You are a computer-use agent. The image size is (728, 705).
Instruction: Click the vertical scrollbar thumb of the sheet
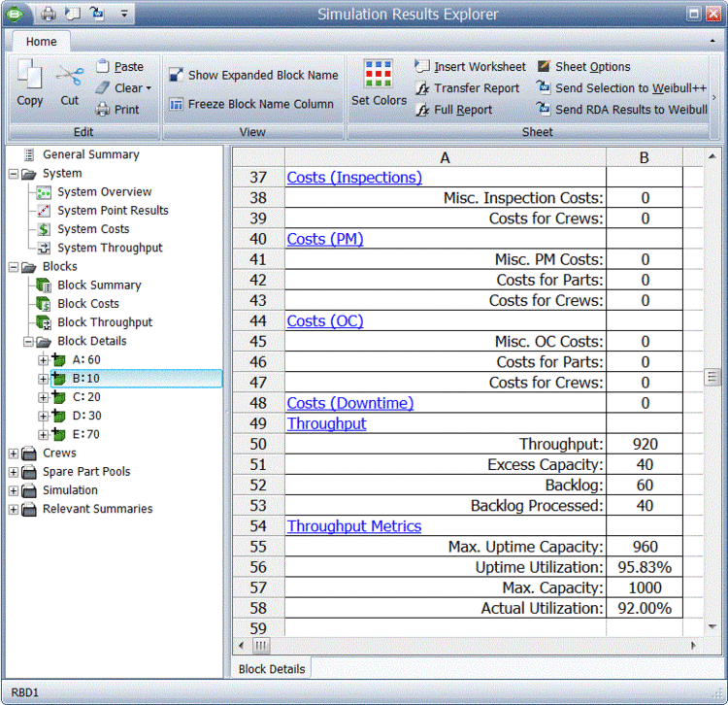(x=711, y=377)
